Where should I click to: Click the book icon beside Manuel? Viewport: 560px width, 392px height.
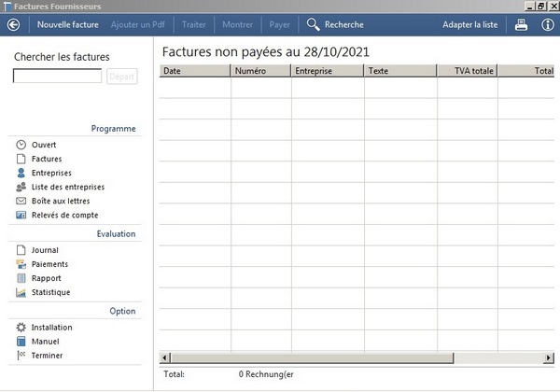[21, 342]
